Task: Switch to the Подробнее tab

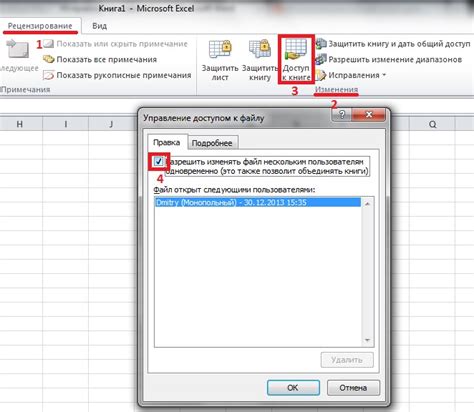Action: click(212, 143)
